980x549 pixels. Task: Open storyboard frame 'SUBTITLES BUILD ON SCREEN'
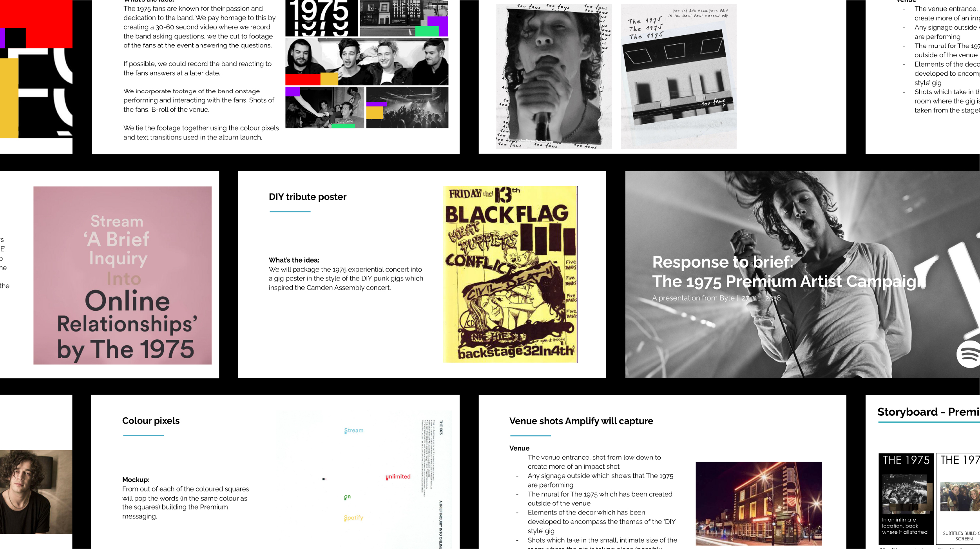[x=958, y=498]
